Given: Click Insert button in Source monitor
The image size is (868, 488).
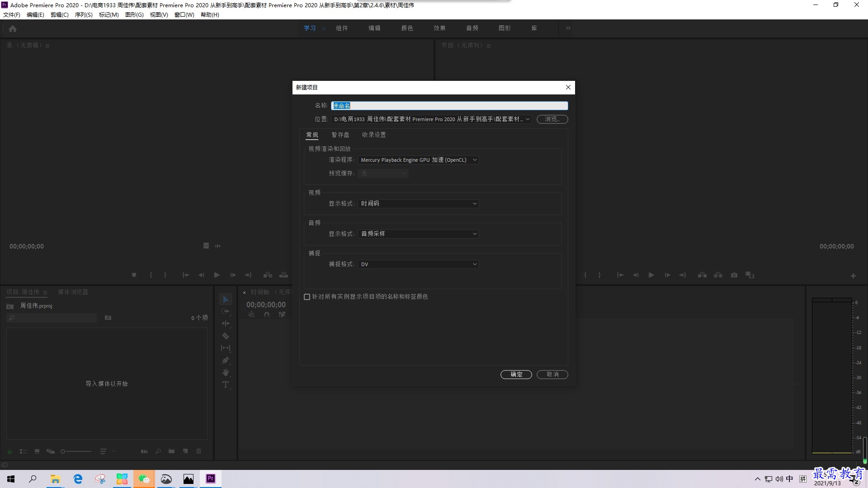Looking at the screenshot, I should pyautogui.click(x=268, y=275).
